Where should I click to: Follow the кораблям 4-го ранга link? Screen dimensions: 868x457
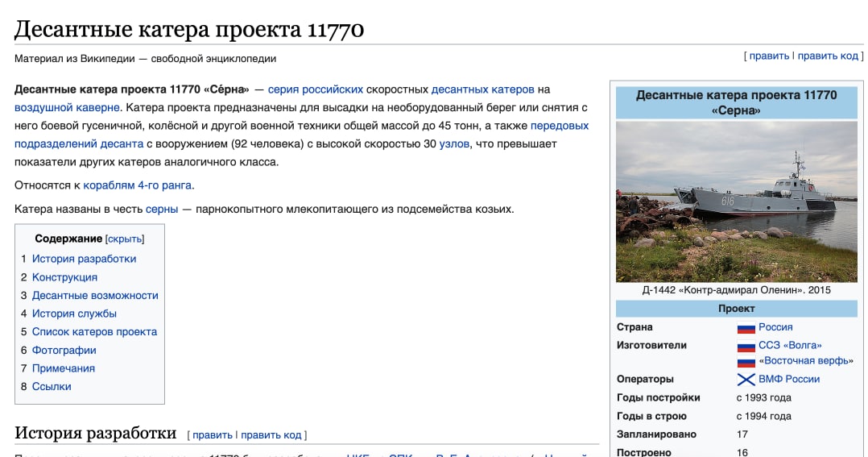coord(137,185)
